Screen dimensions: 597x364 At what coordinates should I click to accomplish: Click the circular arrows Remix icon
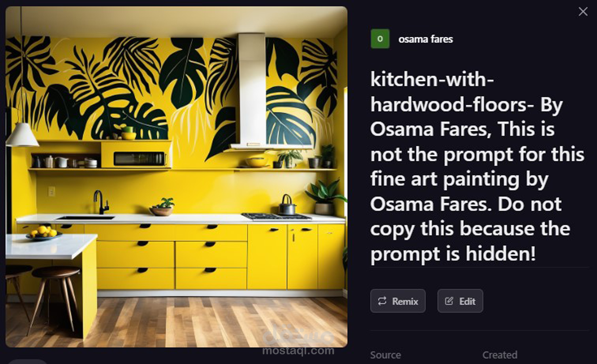click(382, 301)
